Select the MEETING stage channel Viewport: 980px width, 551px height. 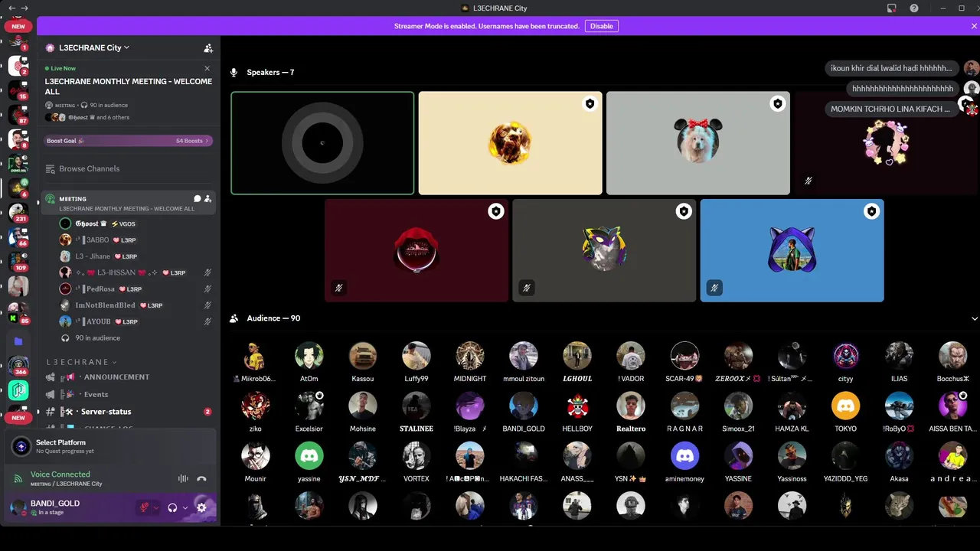[x=128, y=203]
